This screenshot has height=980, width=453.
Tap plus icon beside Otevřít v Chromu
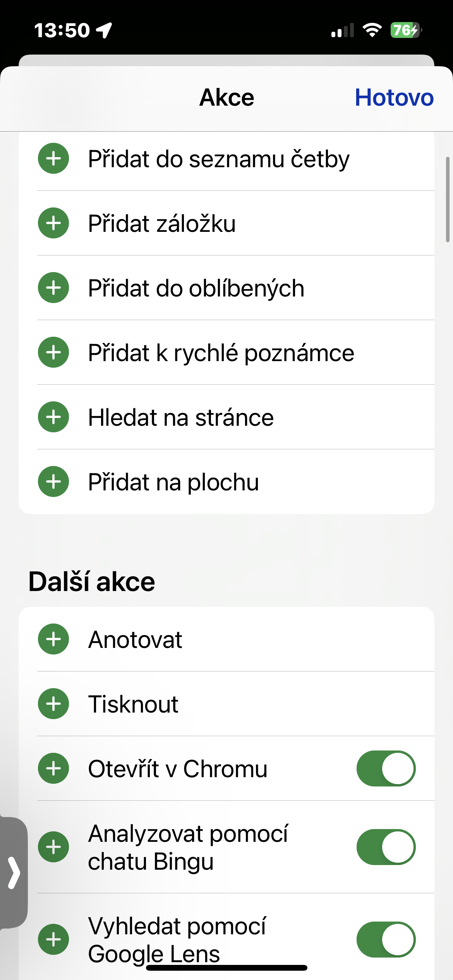pyautogui.click(x=53, y=769)
